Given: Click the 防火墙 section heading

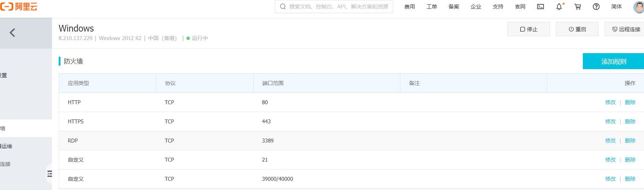Looking at the screenshot, I should 73,61.
